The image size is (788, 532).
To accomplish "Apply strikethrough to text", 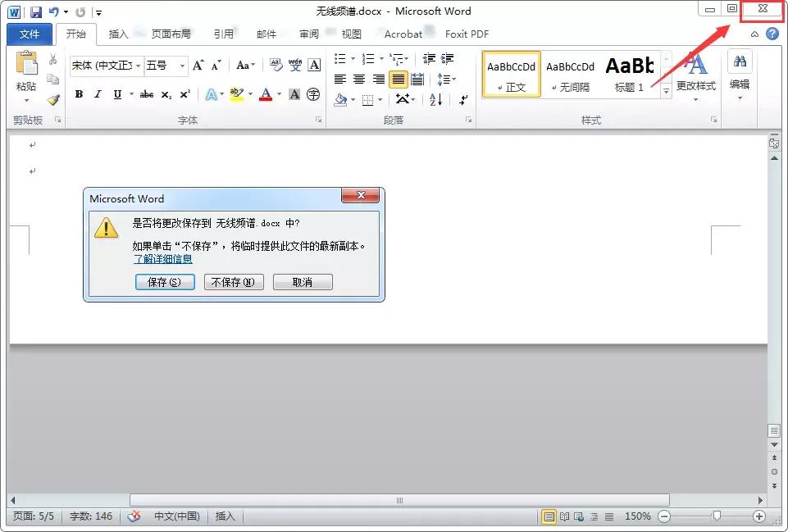I will coord(146,94).
